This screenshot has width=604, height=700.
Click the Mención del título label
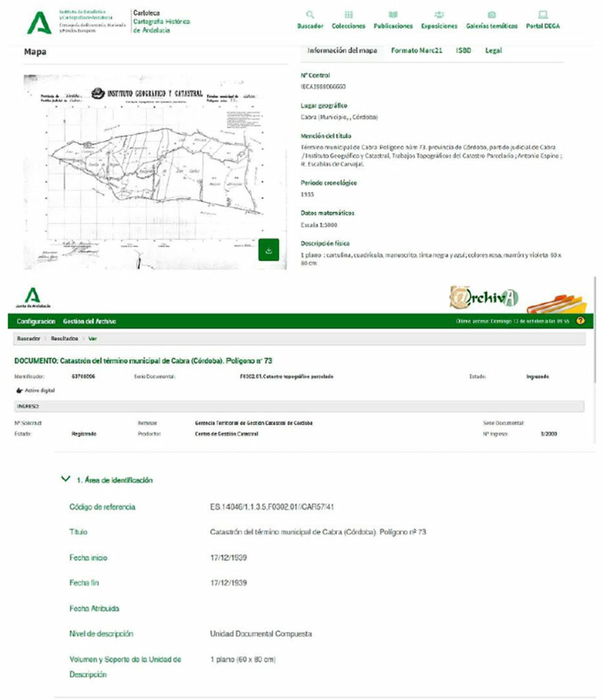point(326,136)
